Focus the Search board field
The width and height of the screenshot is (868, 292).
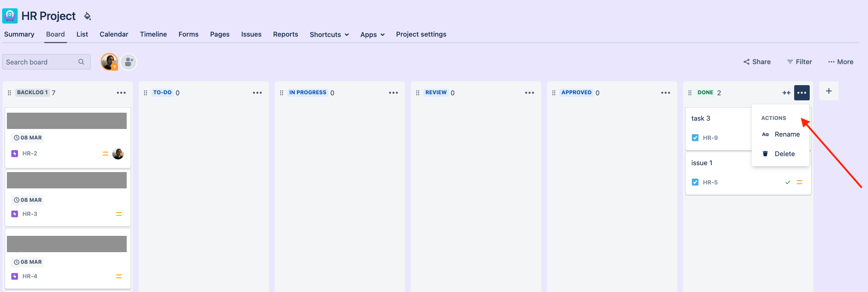point(46,62)
